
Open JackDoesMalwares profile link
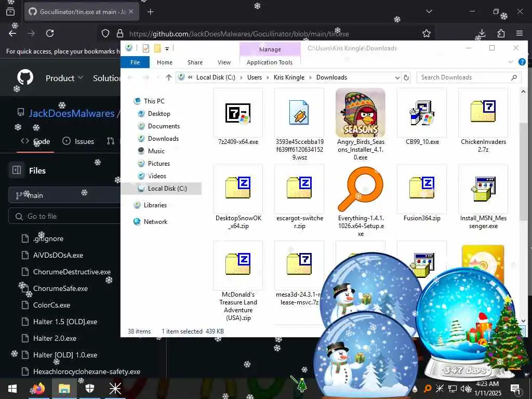point(72,113)
